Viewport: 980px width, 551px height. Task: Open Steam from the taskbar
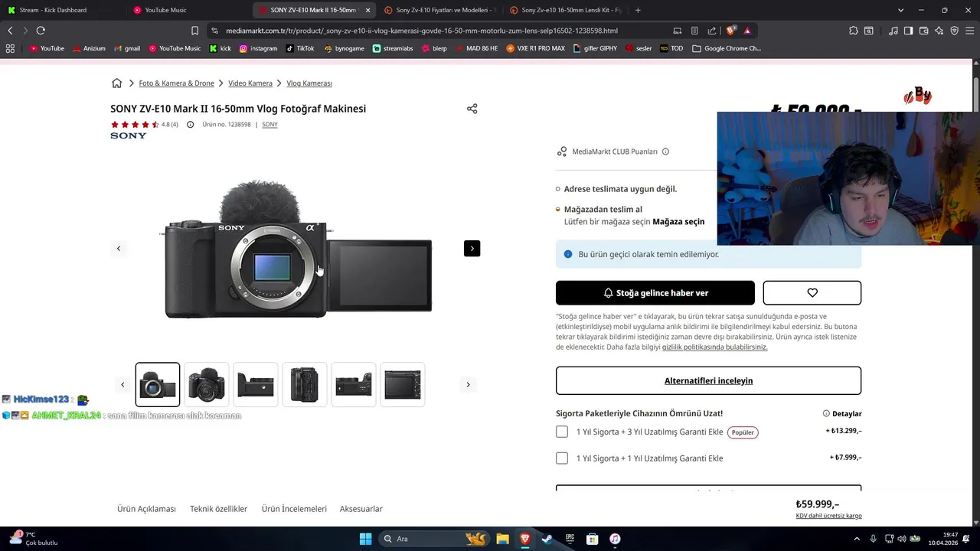(547, 539)
